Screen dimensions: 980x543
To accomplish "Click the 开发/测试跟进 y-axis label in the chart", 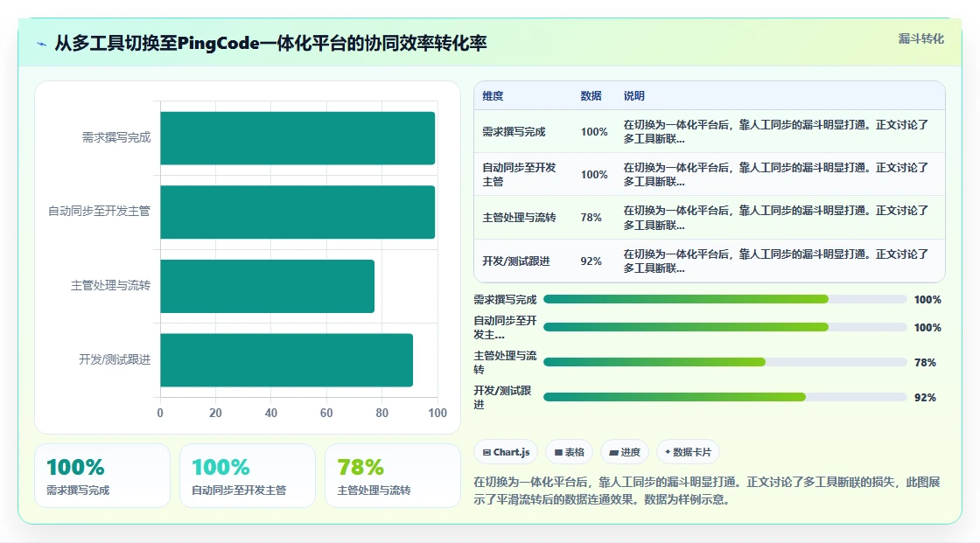I will click(115, 359).
